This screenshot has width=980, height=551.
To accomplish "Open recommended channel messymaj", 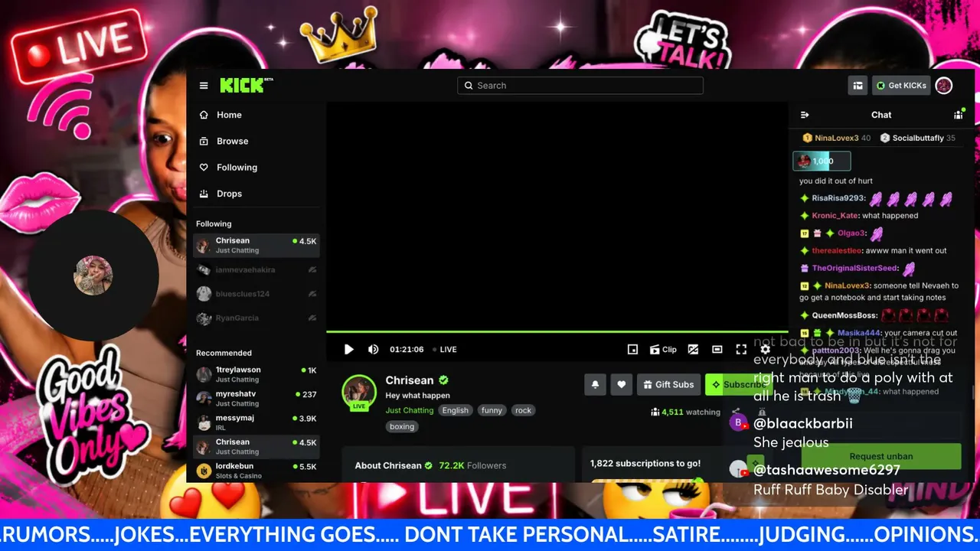I will tap(256, 422).
